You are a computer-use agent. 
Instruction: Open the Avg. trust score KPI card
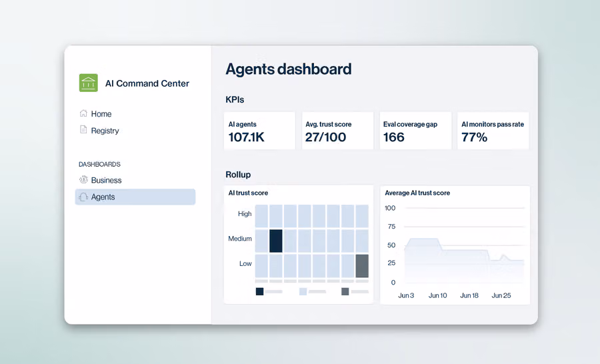337,131
